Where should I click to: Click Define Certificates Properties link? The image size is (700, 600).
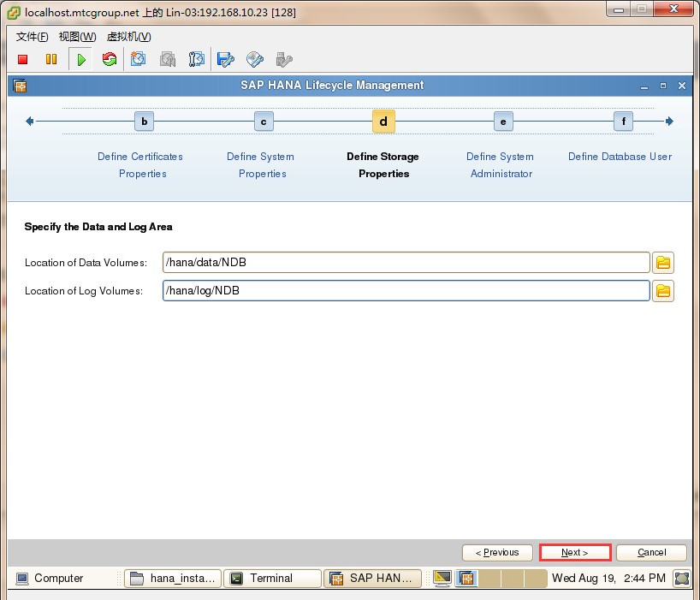click(140, 164)
